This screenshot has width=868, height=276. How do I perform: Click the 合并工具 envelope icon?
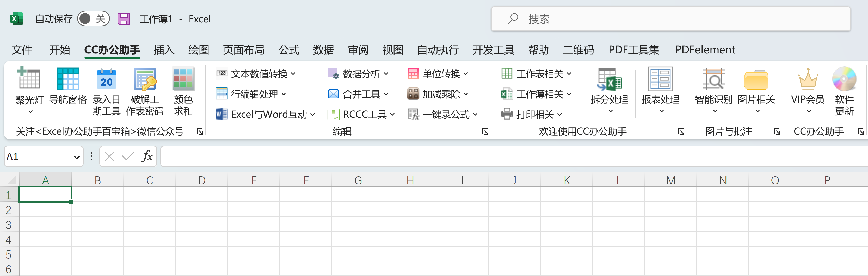tap(333, 94)
